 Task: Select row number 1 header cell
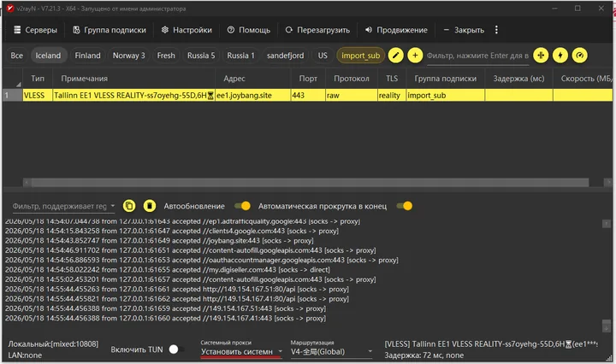(12, 96)
